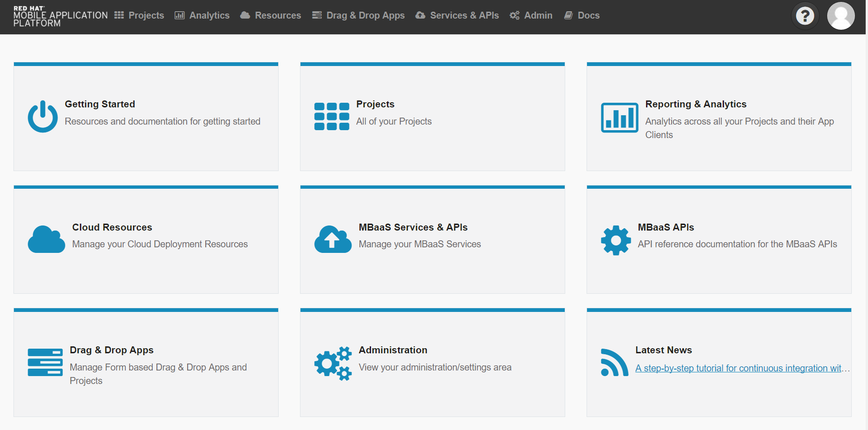The width and height of the screenshot is (868, 430).
Task: Go to Admin in the top navigation
Action: point(531,15)
